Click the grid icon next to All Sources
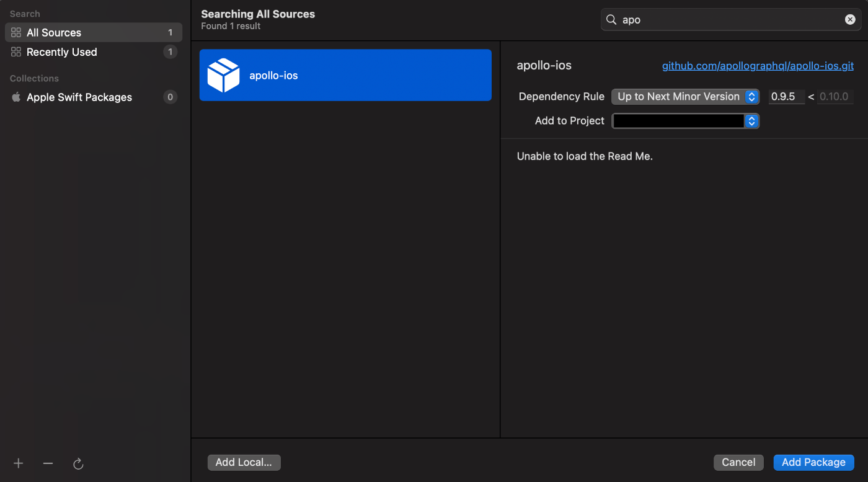 pos(16,32)
